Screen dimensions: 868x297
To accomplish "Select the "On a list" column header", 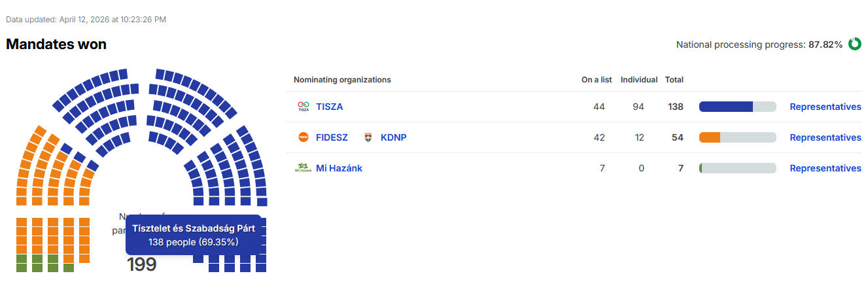I will coord(597,80).
